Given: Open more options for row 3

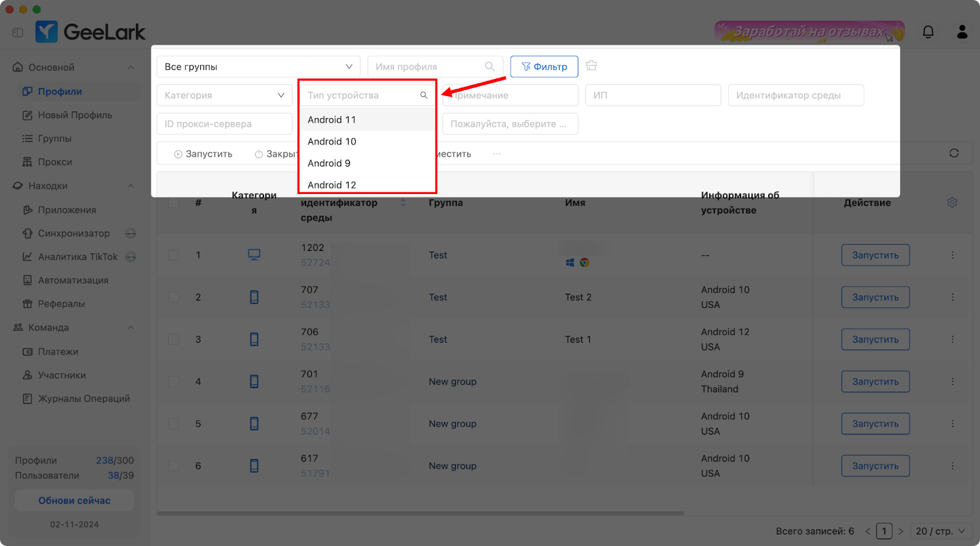Looking at the screenshot, I should (952, 340).
